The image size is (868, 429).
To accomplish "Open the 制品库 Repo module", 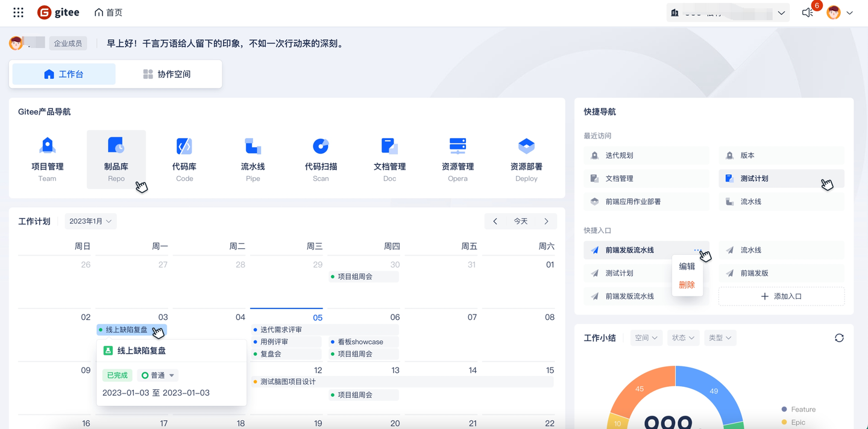I will click(116, 157).
